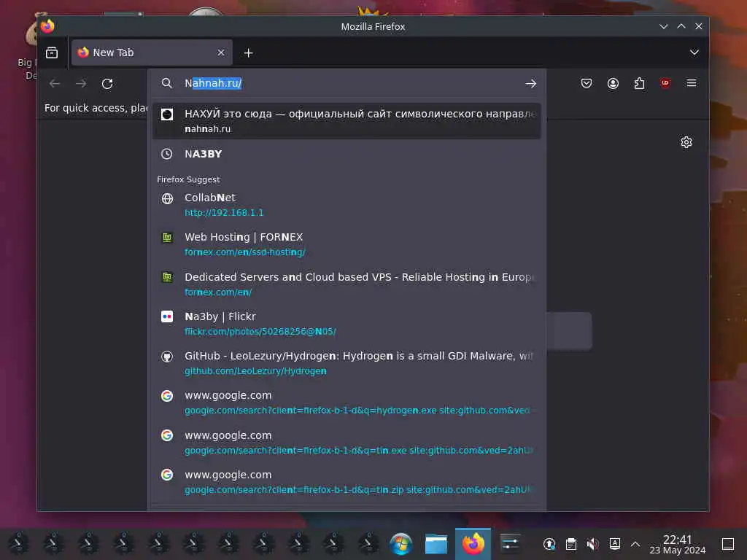
Task: Open GitHub LeoLezury/Hydrogen suggestion
Action: (347, 363)
